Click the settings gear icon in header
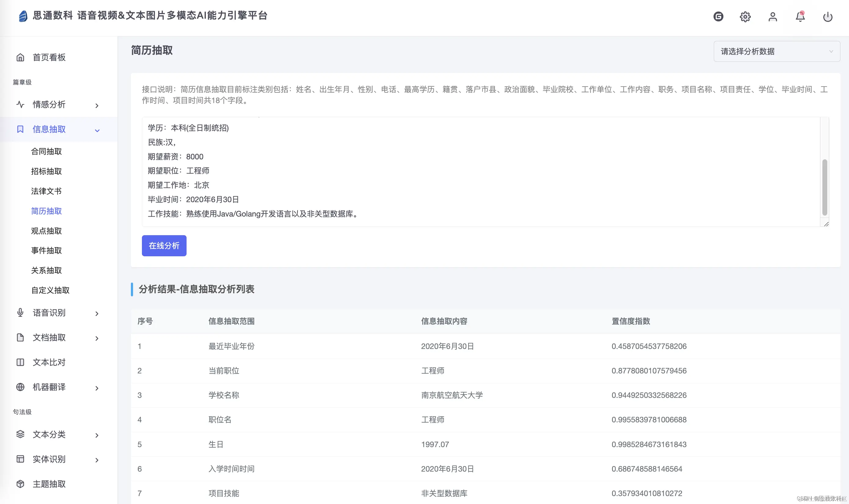Image resolution: width=849 pixels, height=504 pixels. click(x=745, y=17)
